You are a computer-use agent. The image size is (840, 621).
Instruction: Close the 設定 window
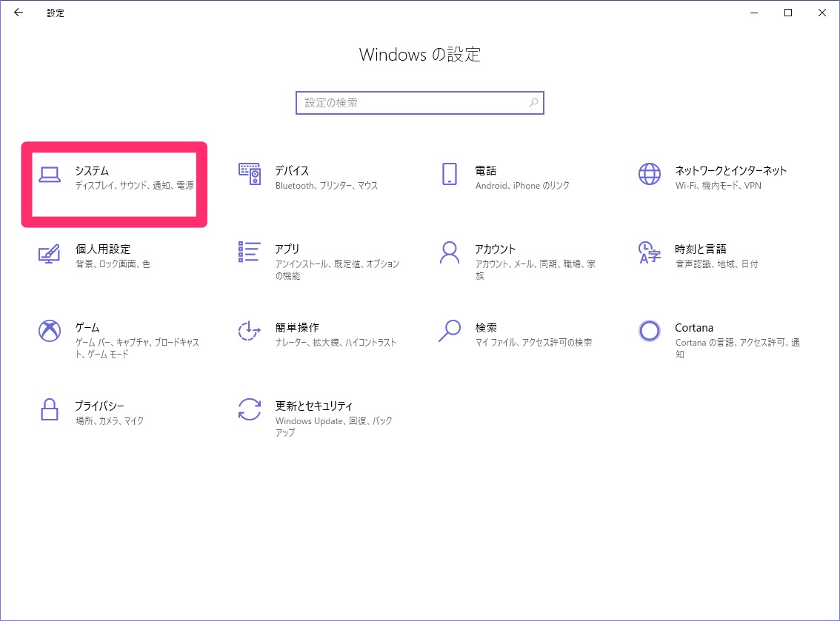pos(822,13)
